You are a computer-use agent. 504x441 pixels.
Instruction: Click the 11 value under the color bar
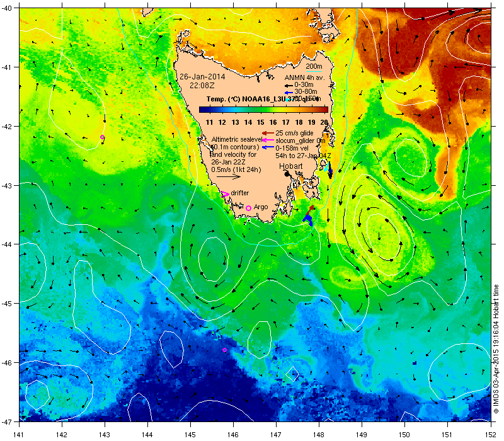(x=209, y=122)
